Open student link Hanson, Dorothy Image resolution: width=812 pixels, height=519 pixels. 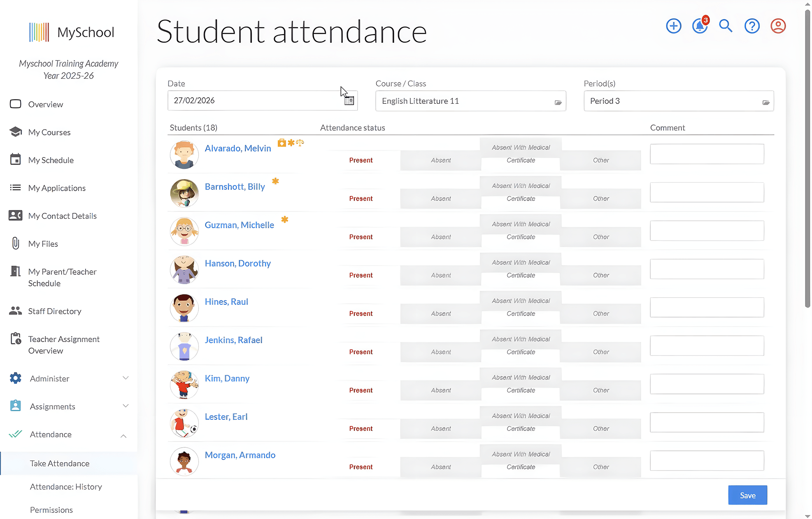[x=237, y=263]
